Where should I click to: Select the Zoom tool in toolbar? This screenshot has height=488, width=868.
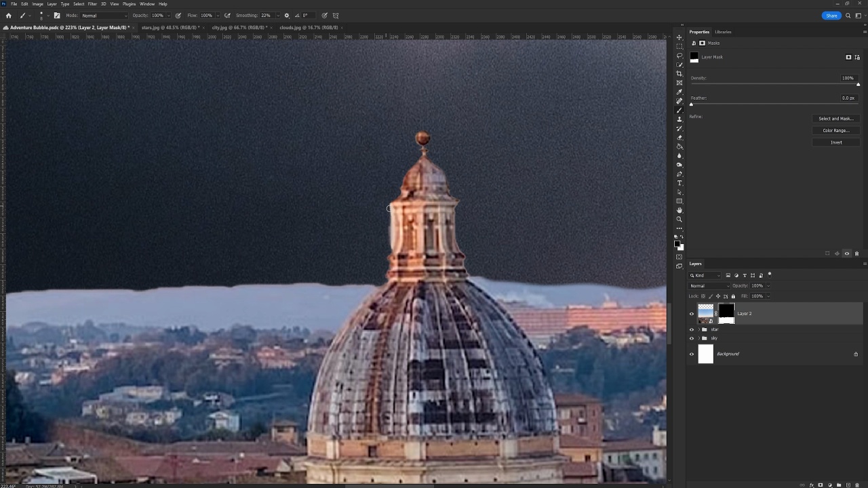pos(679,220)
